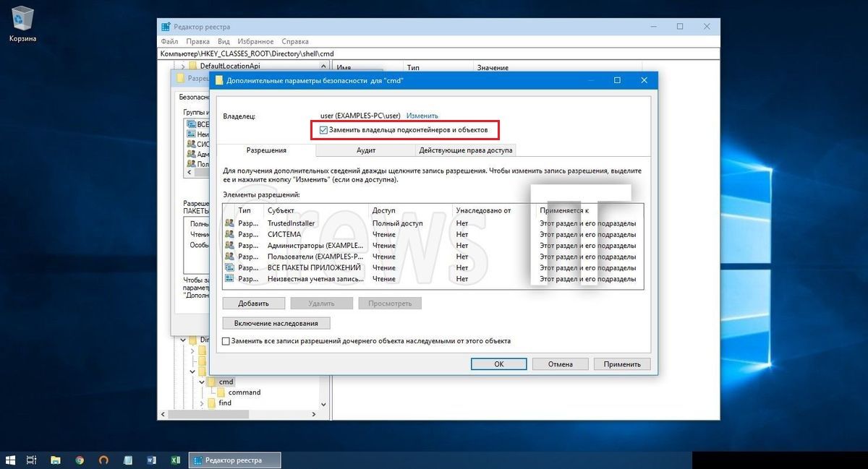868x469 pixels.
Task: Click the group icon of the Администраторы entry
Action: pyautogui.click(x=230, y=245)
